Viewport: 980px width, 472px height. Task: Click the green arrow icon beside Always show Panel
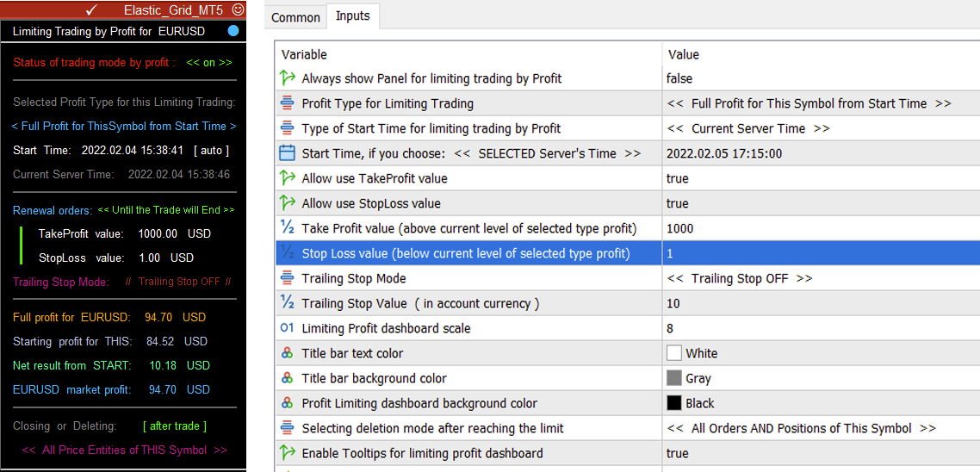287,78
